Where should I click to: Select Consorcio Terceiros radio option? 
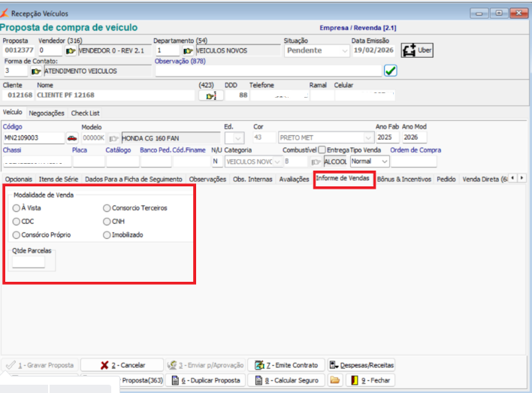(x=107, y=208)
